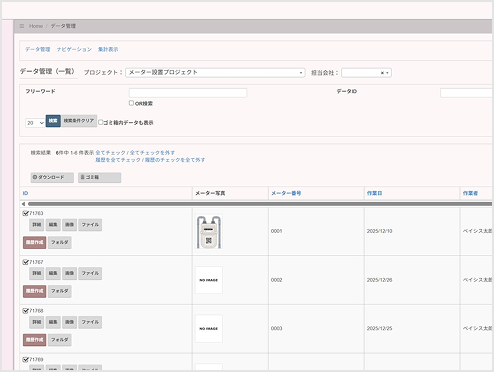This screenshot has height=373, width=494.
Task: Click the 履歴のチェックを全て外す link
Action: tap(175, 160)
